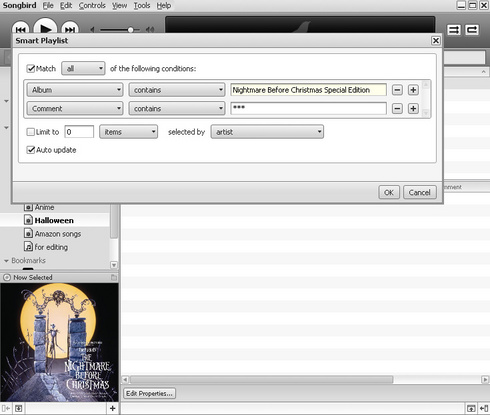Remove the Comment condition row

tap(397, 109)
